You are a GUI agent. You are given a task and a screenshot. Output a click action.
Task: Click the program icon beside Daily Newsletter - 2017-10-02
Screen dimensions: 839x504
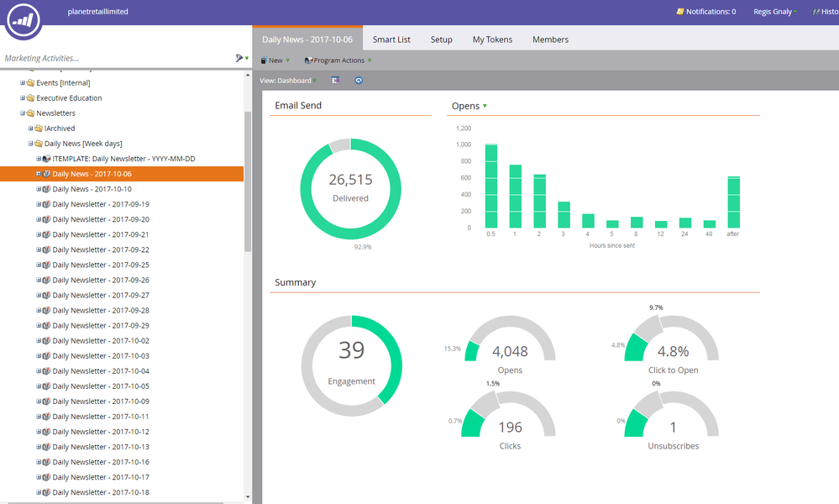46,340
